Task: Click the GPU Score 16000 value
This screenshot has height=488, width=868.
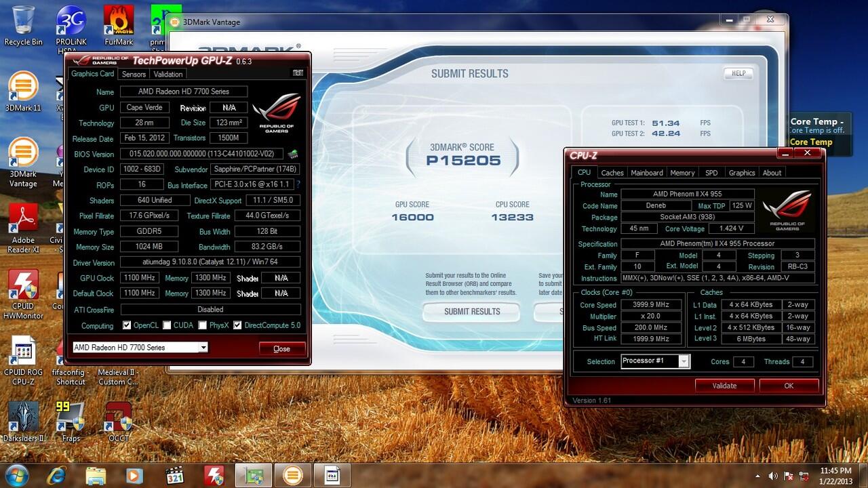Action: tap(412, 218)
